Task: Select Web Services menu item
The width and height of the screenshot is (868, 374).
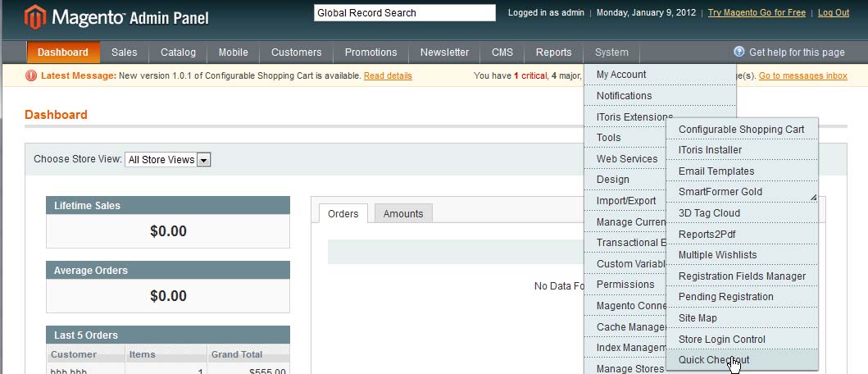Action: point(626,158)
